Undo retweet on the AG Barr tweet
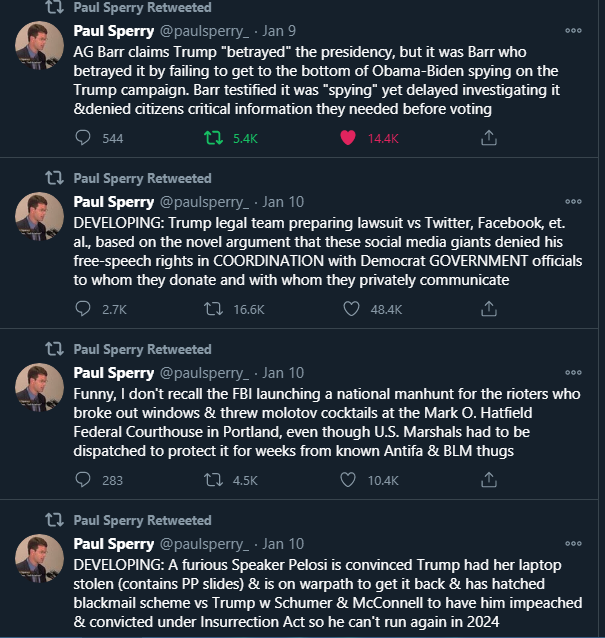This screenshot has height=638, width=605. [214, 138]
